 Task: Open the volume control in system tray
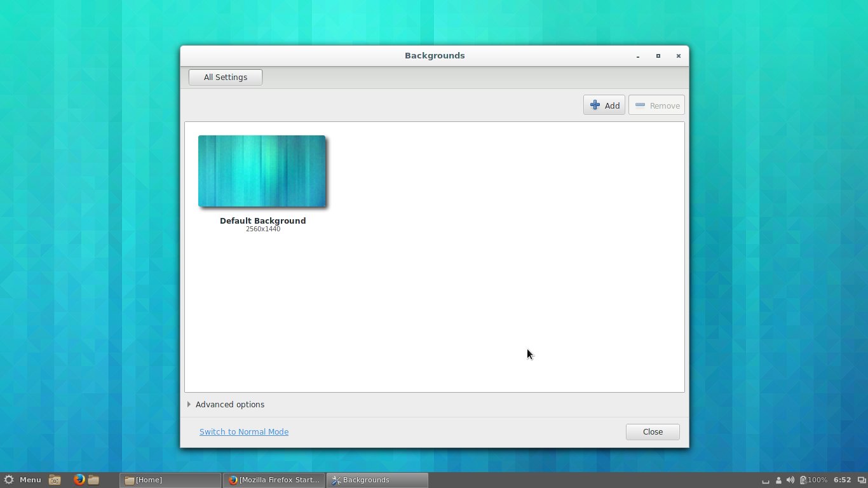point(790,480)
